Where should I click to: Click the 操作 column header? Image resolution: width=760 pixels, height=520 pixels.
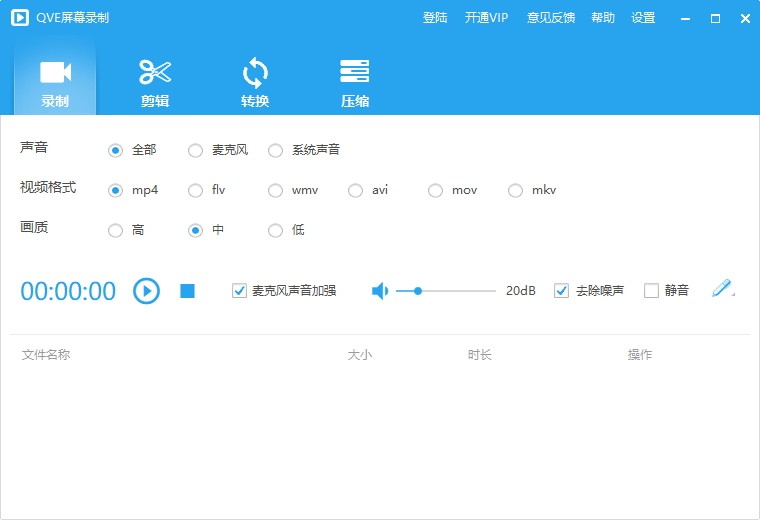click(x=640, y=355)
